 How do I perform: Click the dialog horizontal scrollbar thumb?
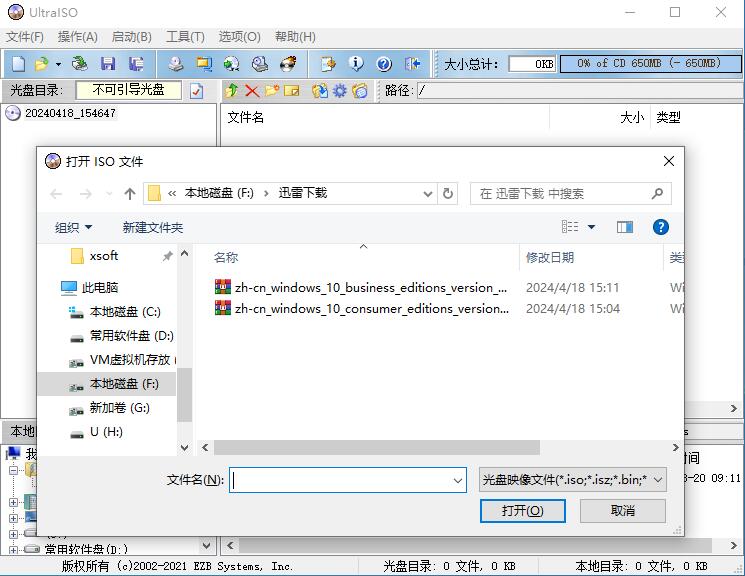click(x=377, y=448)
